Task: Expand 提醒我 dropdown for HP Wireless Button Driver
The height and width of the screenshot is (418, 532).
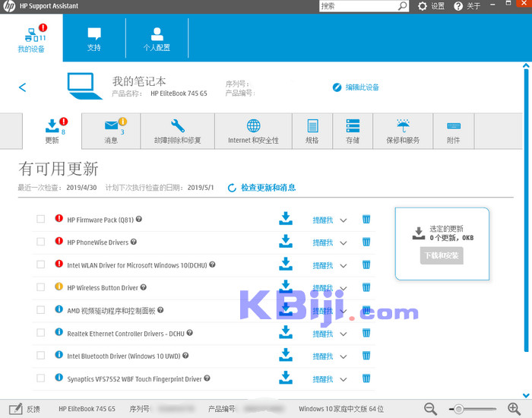Action: [344, 288]
